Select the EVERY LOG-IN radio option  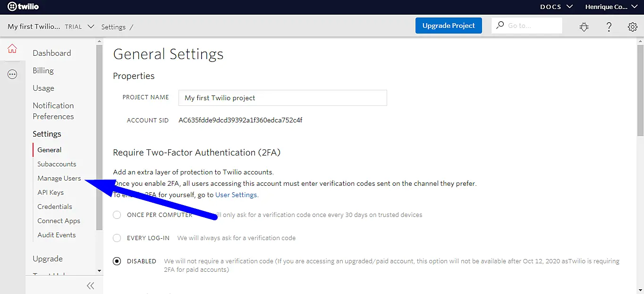(x=117, y=238)
